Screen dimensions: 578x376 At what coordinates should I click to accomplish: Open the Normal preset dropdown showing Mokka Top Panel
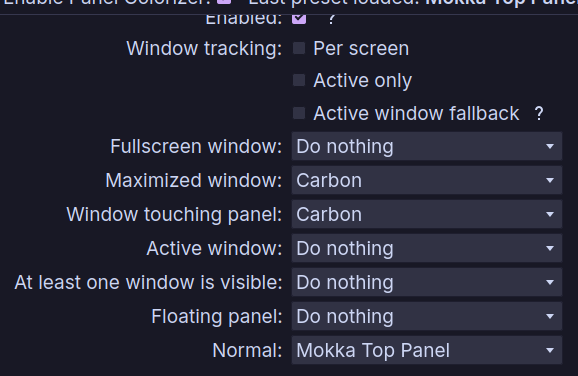[427, 350]
